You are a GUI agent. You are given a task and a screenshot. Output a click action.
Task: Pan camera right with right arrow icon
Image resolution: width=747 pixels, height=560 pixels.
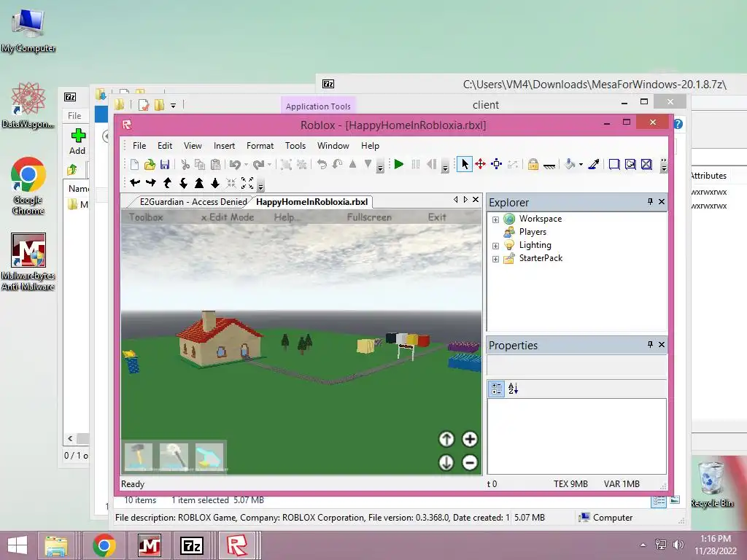coord(151,183)
